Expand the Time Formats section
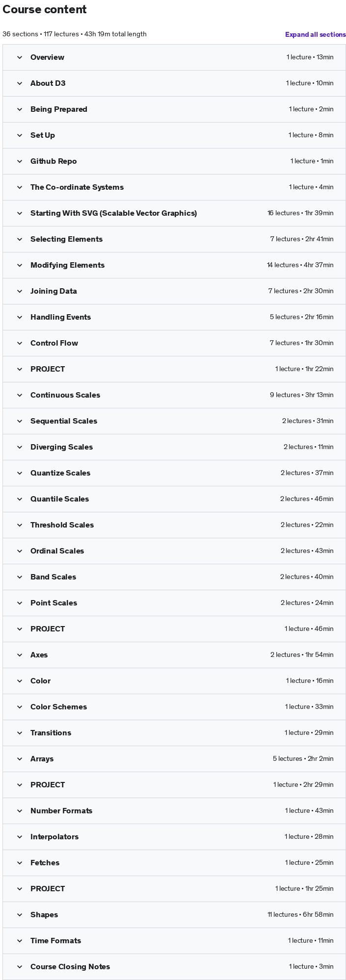The height and width of the screenshot is (980, 346). (174, 941)
